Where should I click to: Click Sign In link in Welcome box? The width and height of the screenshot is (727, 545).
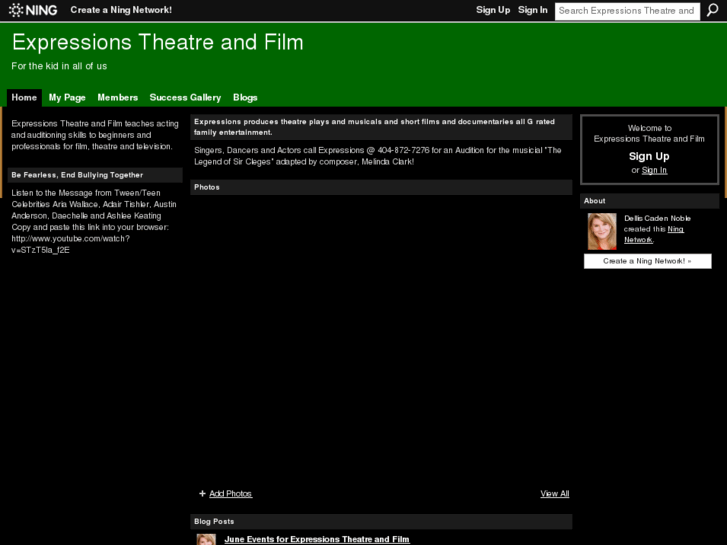click(654, 170)
